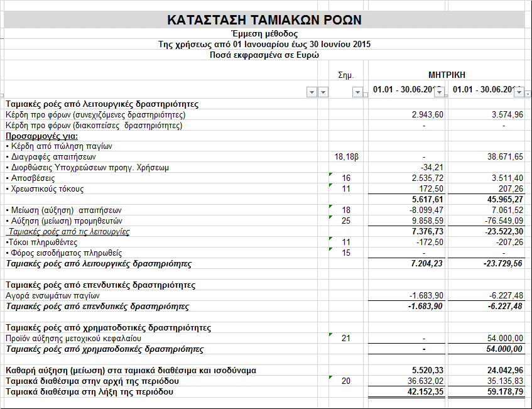Click the Μείωση (αύξηση) απαιτήσεων label
Screen dimensions: 532x409
click(63, 210)
